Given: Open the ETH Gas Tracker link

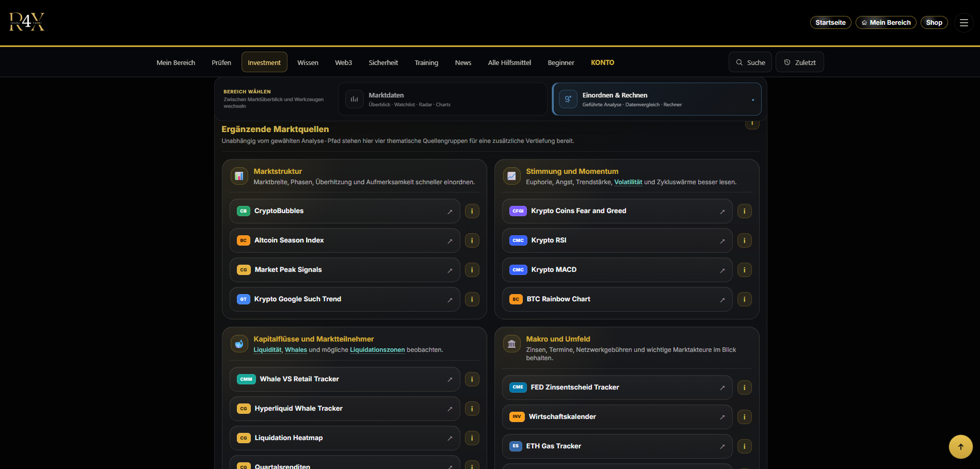Looking at the screenshot, I should point(617,446).
